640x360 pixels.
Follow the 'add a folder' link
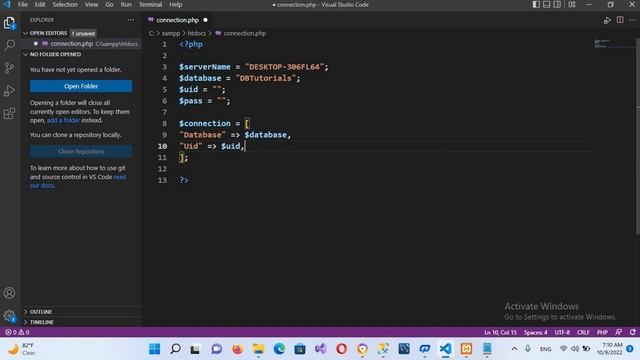63,120
